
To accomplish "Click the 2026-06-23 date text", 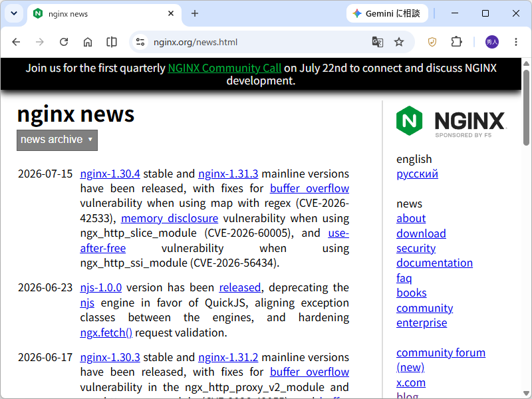I will [x=45, y=288].
